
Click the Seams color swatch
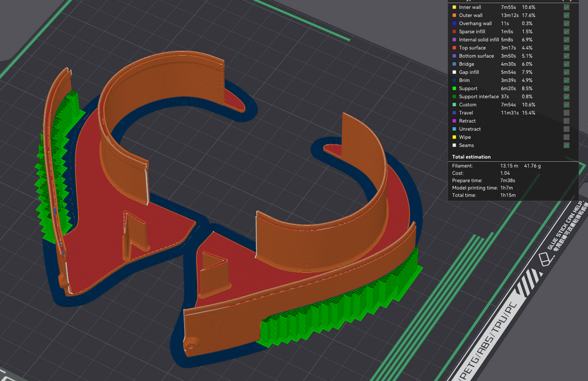pos(454,145)
